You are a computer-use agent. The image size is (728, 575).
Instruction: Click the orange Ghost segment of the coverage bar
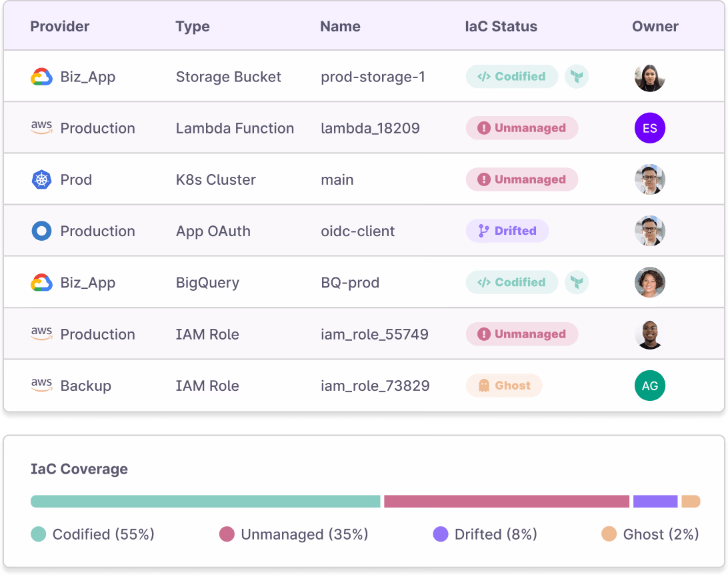[691, 501]
